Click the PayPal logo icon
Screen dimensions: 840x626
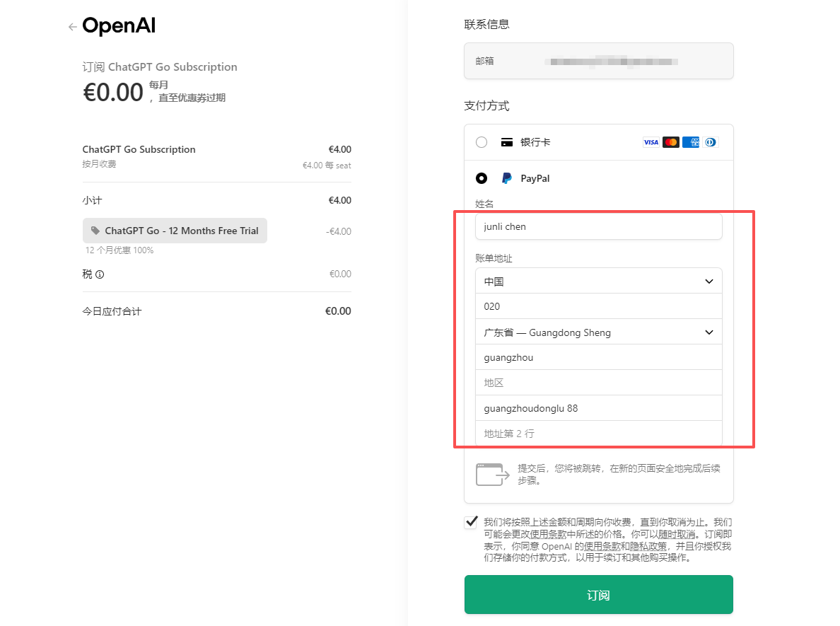tap(506, 178)
